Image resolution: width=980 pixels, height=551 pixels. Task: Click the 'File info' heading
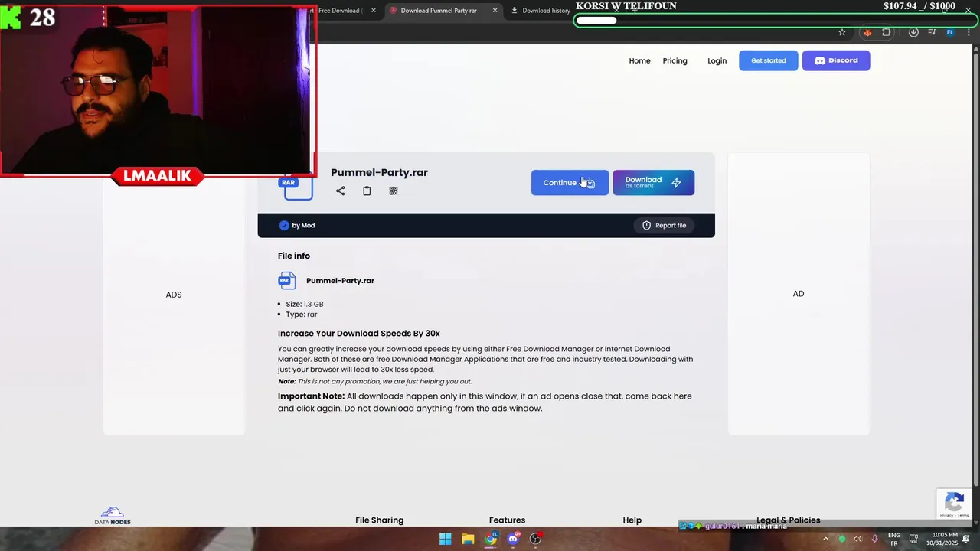294,256
